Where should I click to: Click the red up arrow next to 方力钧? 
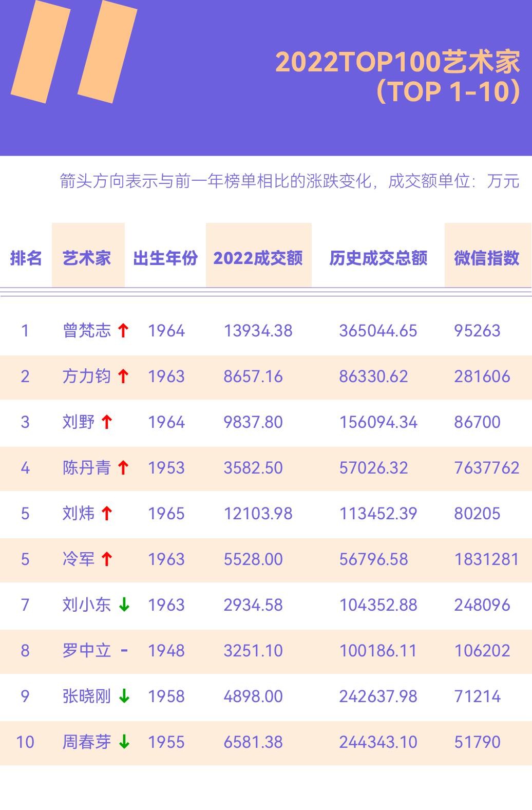[x=123, y=376]
